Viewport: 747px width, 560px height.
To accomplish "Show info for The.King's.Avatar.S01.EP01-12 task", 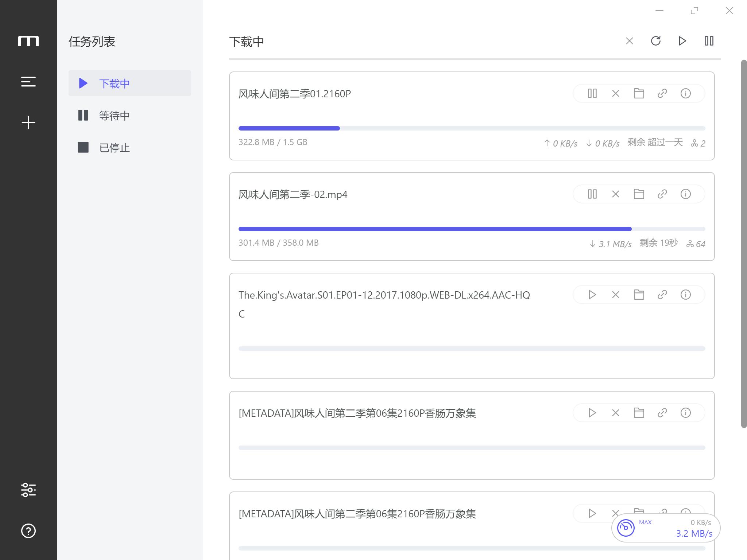I will tap(685, 295).
